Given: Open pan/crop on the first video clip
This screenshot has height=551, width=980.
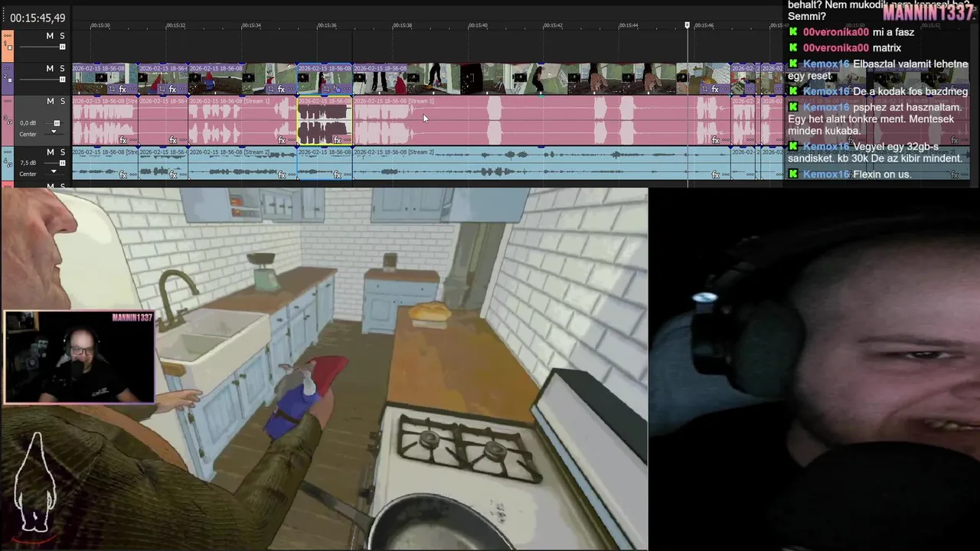Looking at the screenshot, I should (x=112, y=90).
